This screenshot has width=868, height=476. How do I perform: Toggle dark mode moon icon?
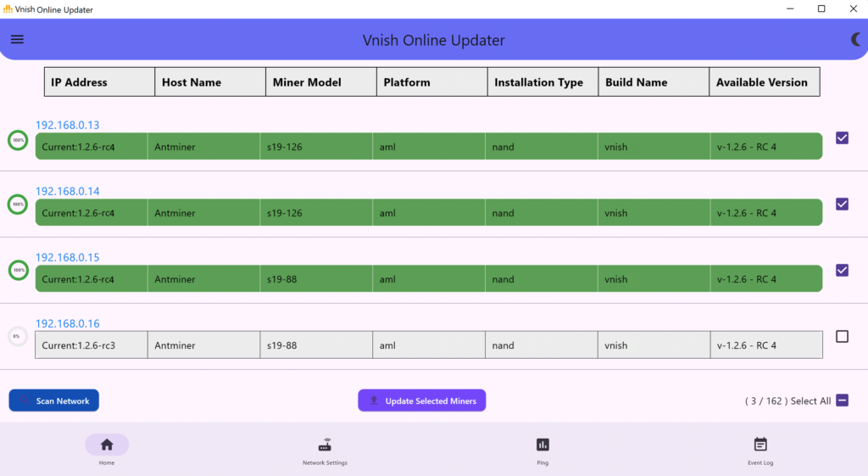(x=856, y=39)
